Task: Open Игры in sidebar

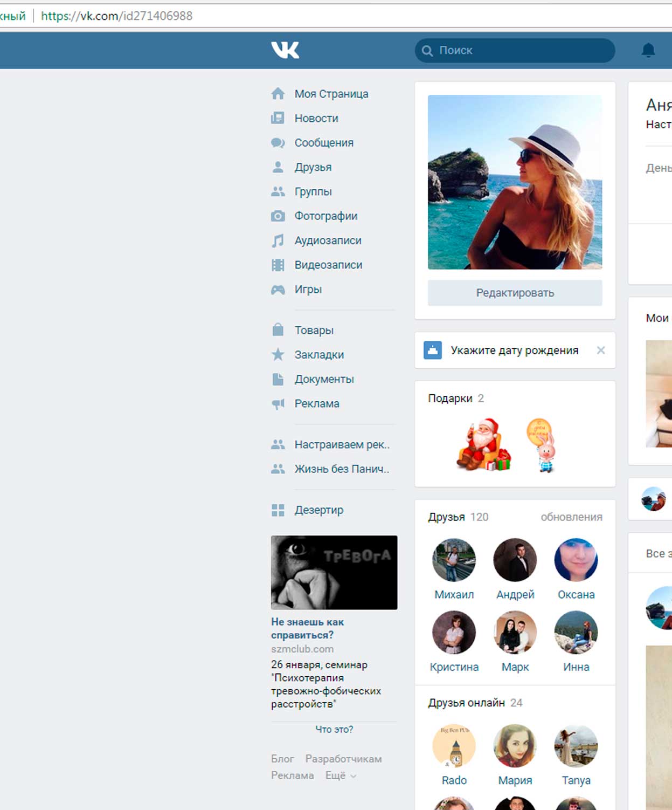Action: [x=308, y=290]
